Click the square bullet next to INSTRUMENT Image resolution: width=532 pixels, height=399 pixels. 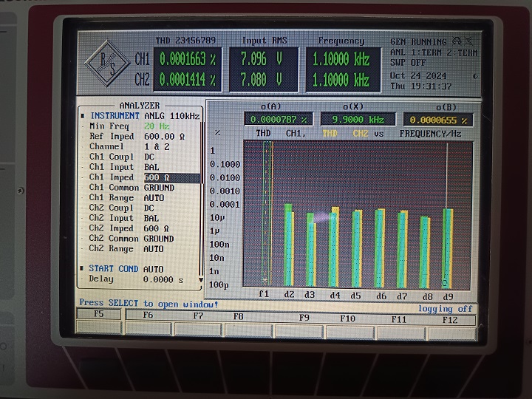click(83, 116)
